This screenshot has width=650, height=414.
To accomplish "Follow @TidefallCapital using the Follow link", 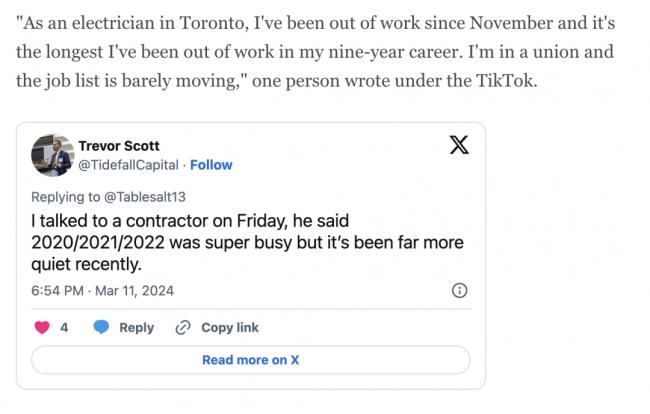I will [x=211, y=165].
